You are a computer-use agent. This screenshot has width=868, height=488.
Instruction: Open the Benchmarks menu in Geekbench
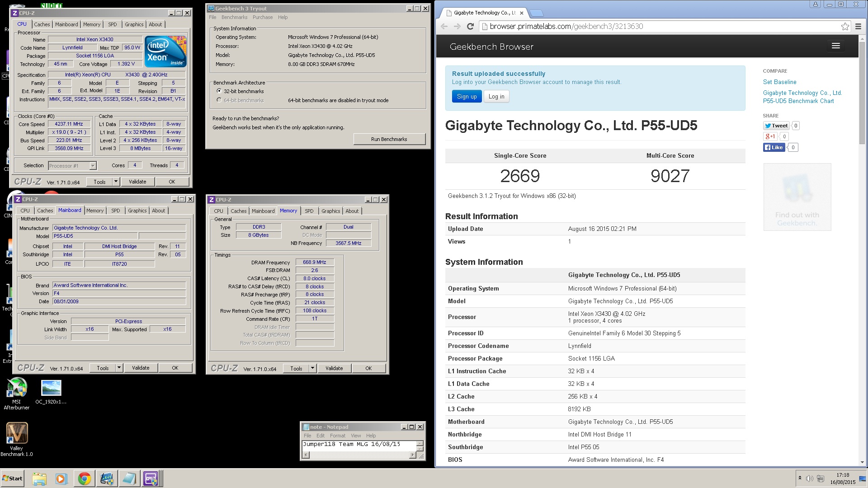234,17
